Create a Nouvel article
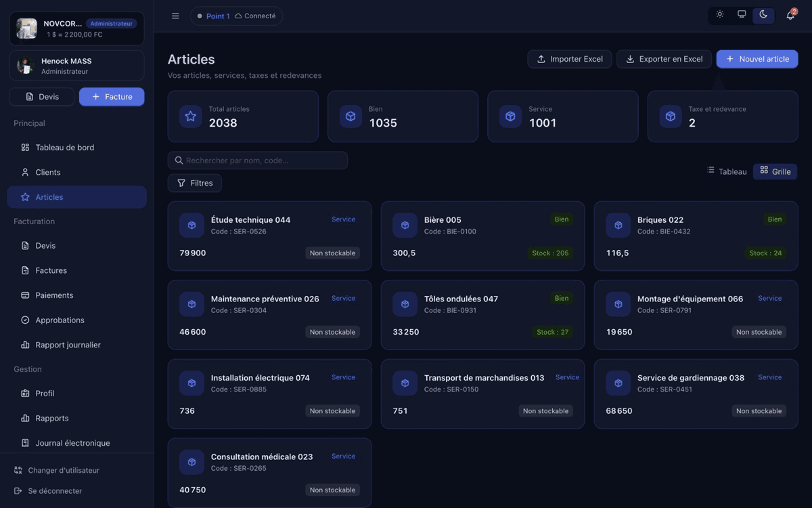 pos(757,59)
